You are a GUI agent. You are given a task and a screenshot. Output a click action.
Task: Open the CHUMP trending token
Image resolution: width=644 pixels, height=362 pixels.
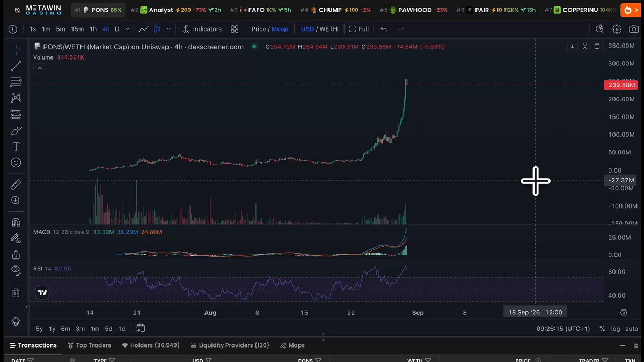tap(335, 10)
